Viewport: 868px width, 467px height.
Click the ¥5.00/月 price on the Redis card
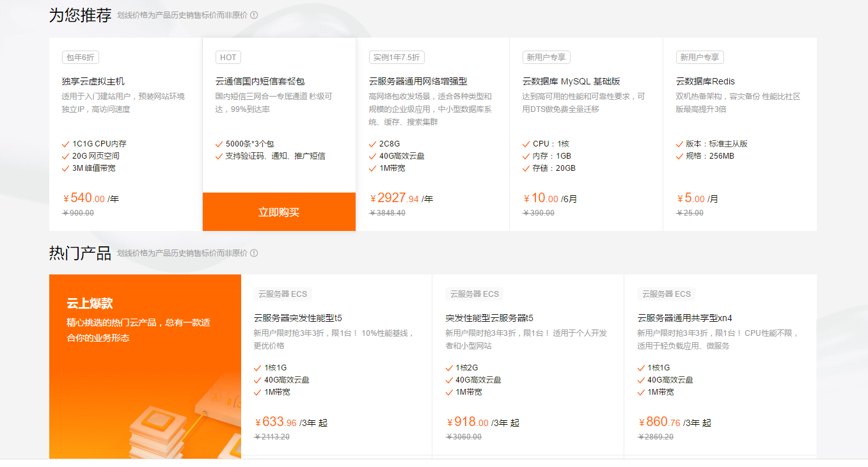697,198
